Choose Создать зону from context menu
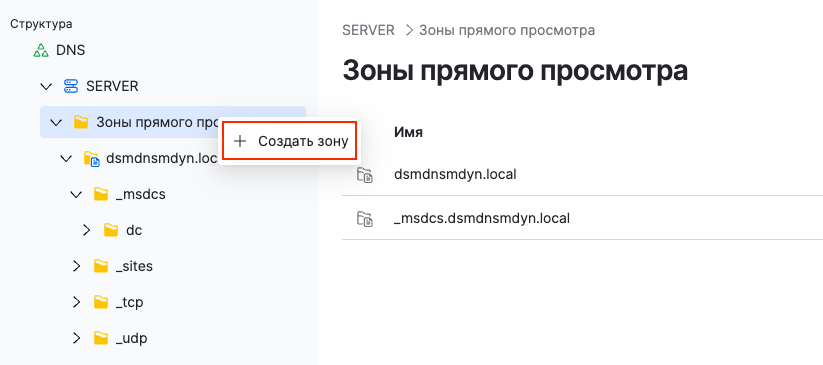Viewport: 823px width, 365px height. [x=290, y=141]
